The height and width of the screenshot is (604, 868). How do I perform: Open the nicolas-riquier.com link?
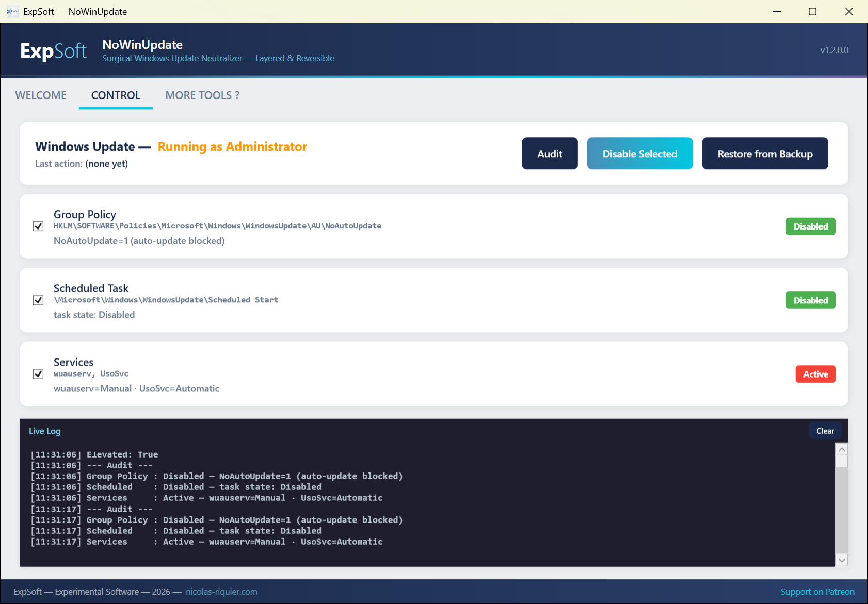tap(221, 592)
